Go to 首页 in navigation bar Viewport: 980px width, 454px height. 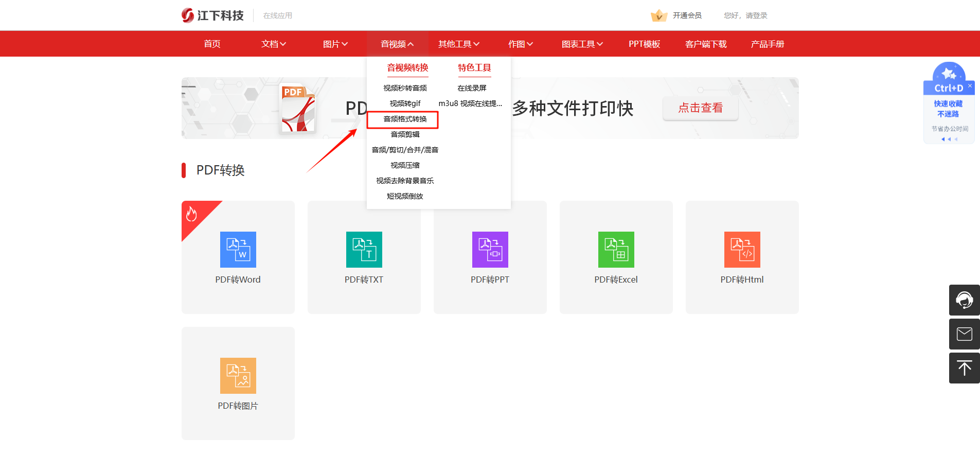[x=212, y=44]
